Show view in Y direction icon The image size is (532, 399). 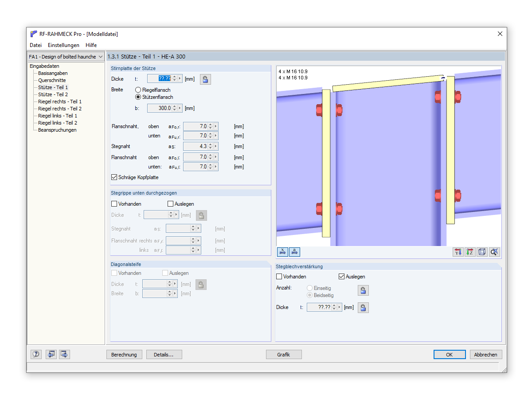coord(458,252)
